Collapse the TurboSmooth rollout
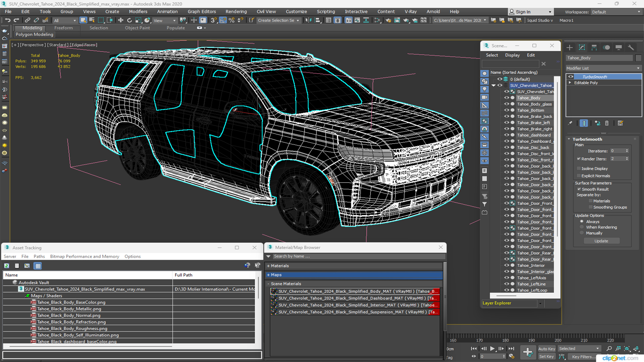This screenshot has height=362, width=644. pyautogui.click(x=569, y=139)
